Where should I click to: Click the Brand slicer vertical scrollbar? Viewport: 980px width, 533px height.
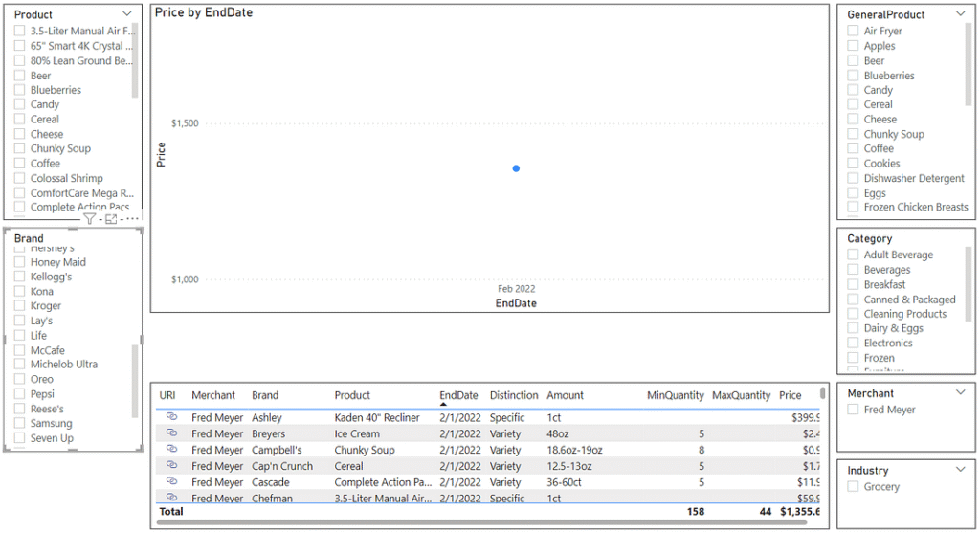134,381
